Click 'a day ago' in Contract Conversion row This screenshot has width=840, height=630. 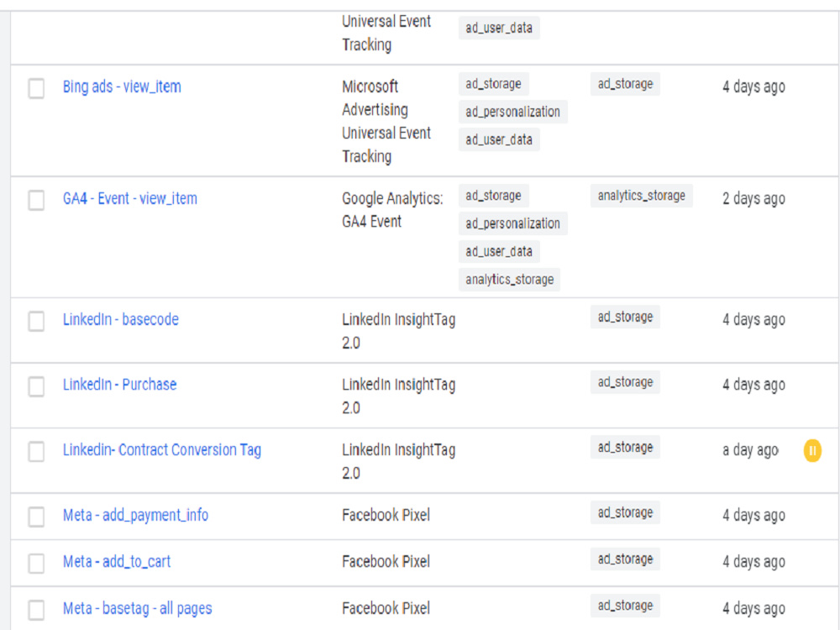coord(750,450)
